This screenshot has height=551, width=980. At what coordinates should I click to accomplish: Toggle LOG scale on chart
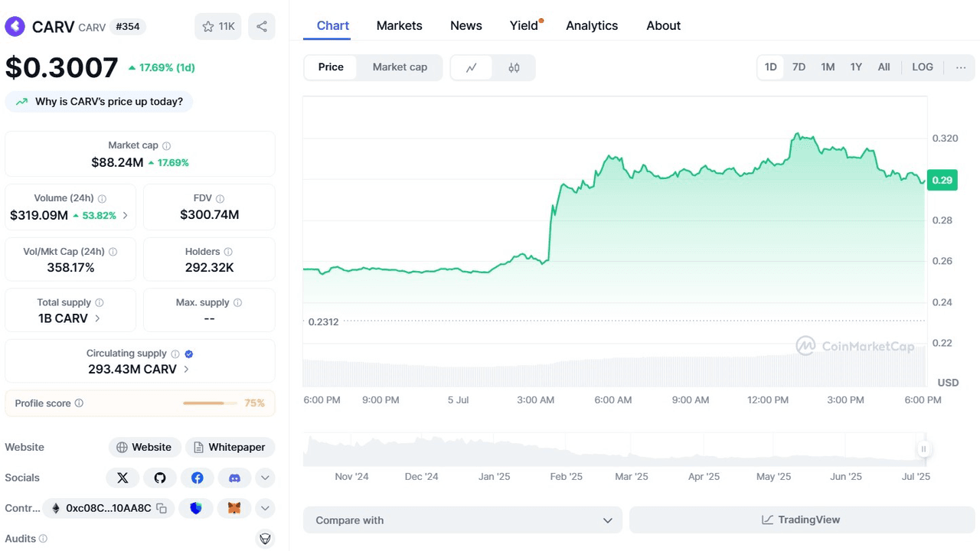922,67
